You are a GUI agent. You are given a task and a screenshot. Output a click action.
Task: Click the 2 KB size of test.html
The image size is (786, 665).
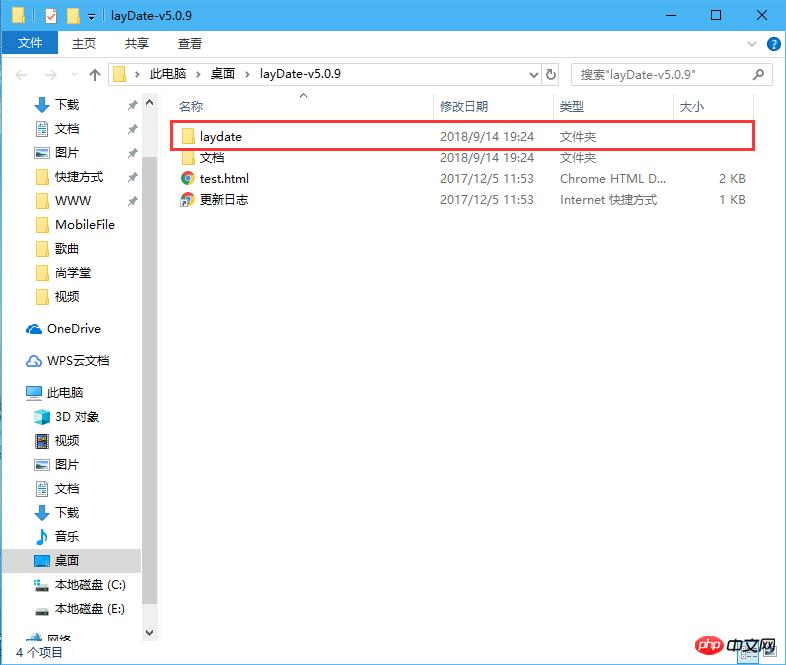(x=732, y=178)
